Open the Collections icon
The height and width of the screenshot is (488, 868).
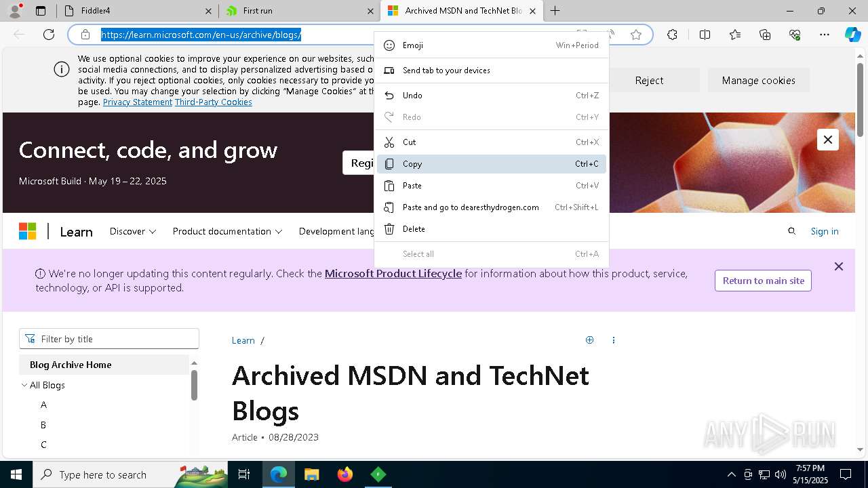pyautogui.click(x=765, y=35)
